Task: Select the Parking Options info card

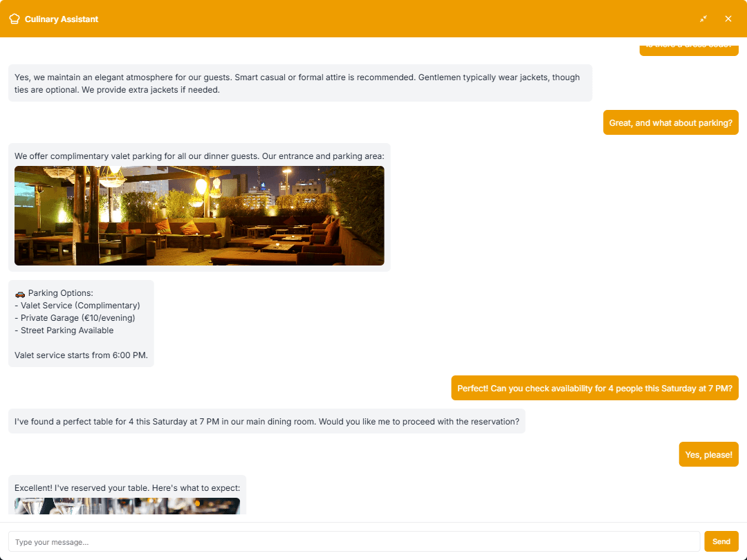Action: pos(81,323)
